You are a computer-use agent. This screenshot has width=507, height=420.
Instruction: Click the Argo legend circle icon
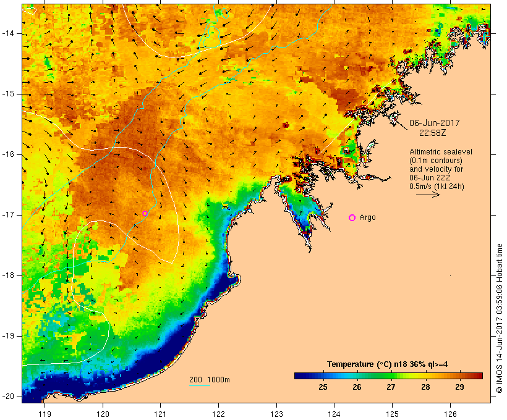(x=352, y=218)
